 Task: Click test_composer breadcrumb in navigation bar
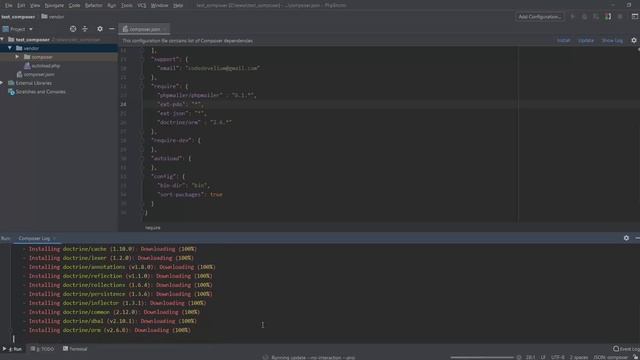coord(18,17)
